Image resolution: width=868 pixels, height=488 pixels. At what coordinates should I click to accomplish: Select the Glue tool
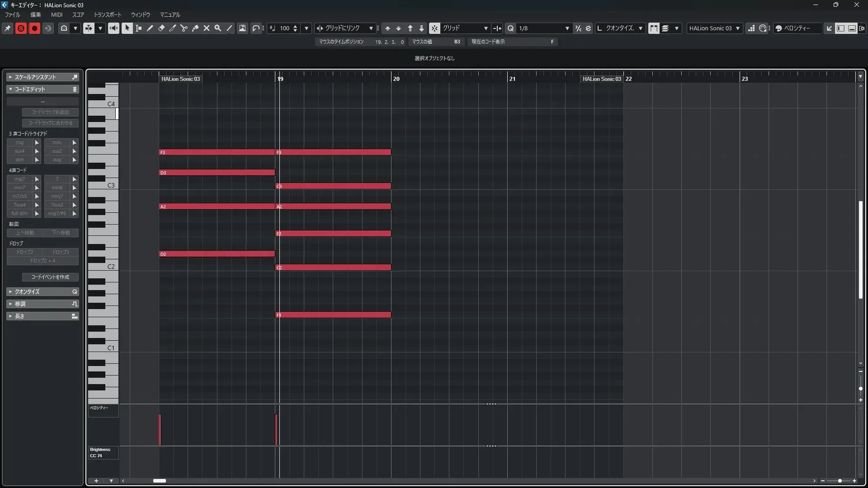[x=195, y=28]
